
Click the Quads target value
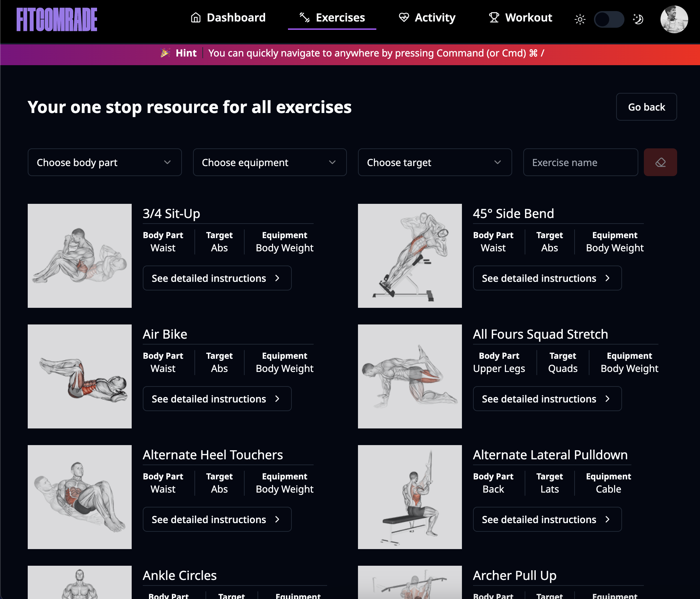[x=563, y=368]
